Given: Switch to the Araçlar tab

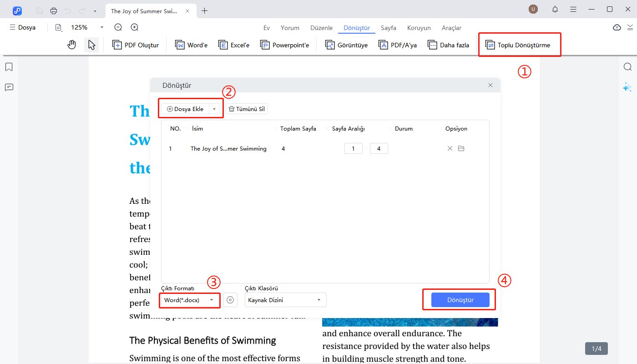Looking at the screenshot, I should pos(451,28).
